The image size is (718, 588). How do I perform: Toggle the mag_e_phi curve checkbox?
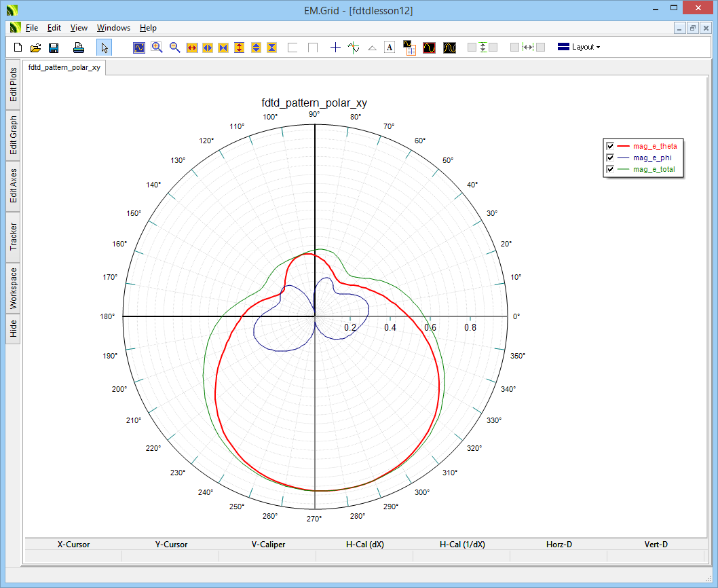click(x=610, y=158)
